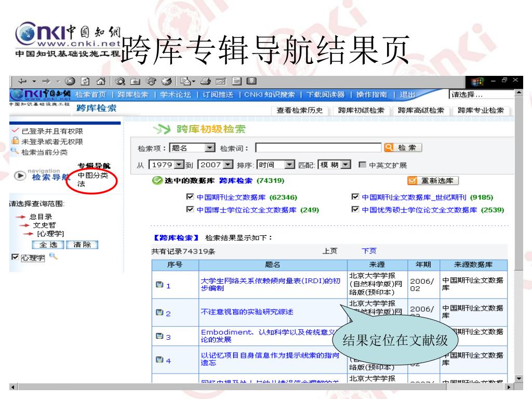The width and height of the screenshot is (532, 399).
Task: Open the History toolbar icon
Action: (166, 81)
